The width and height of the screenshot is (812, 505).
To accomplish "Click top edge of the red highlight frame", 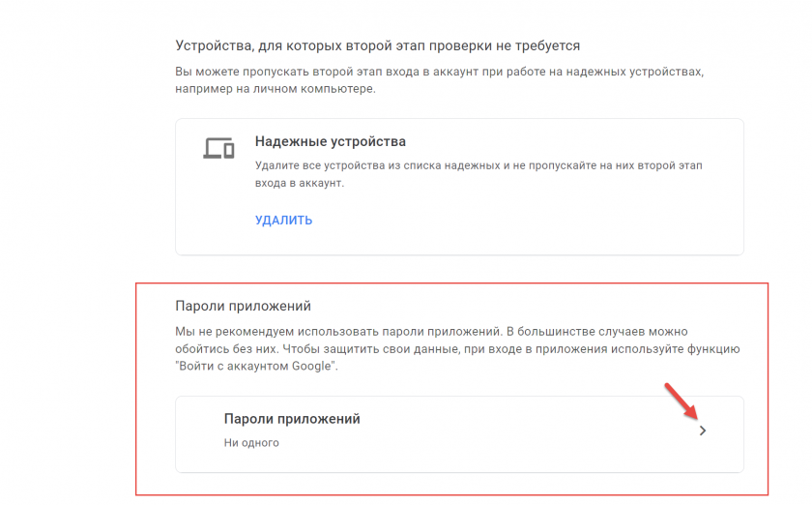I will coord(450,284).
